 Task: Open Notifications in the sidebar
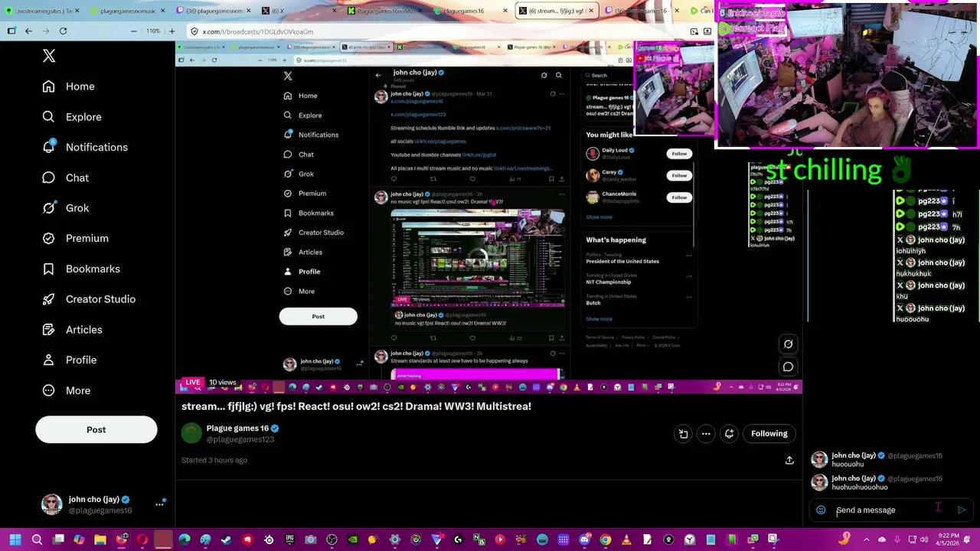click(x=85, y=147)
